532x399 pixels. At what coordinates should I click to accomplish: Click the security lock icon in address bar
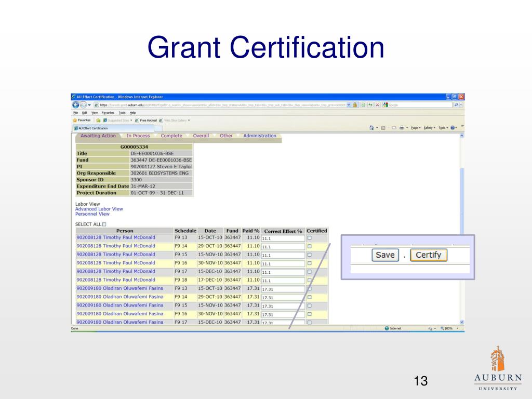point(355,105)
